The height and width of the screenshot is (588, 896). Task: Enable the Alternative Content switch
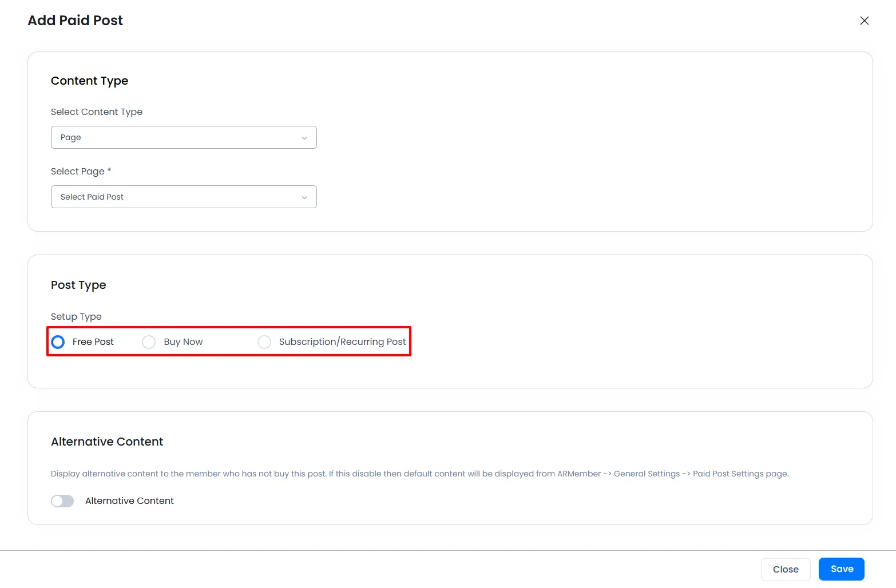62,500
